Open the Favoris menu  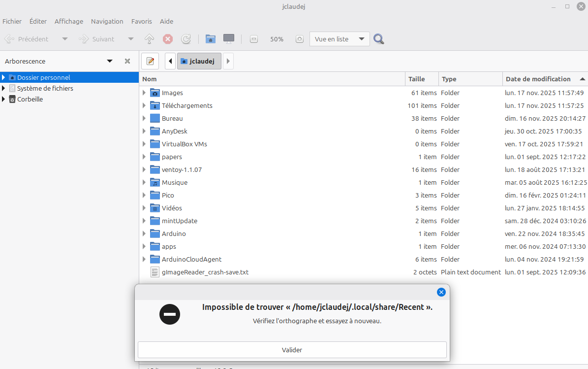coord(142,21)
